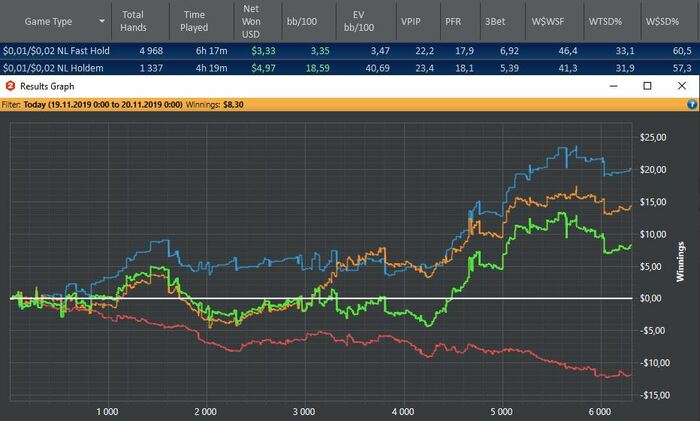Screen dimensions: 700x421
Task: Click the 3Bet column header
Action: (495, 21)
